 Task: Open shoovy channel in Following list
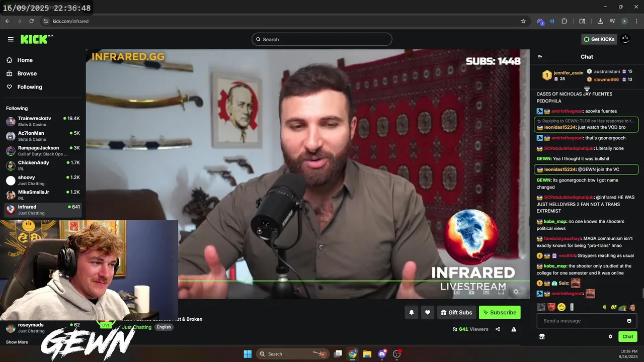pyautogui.click(x=43, y=180)
